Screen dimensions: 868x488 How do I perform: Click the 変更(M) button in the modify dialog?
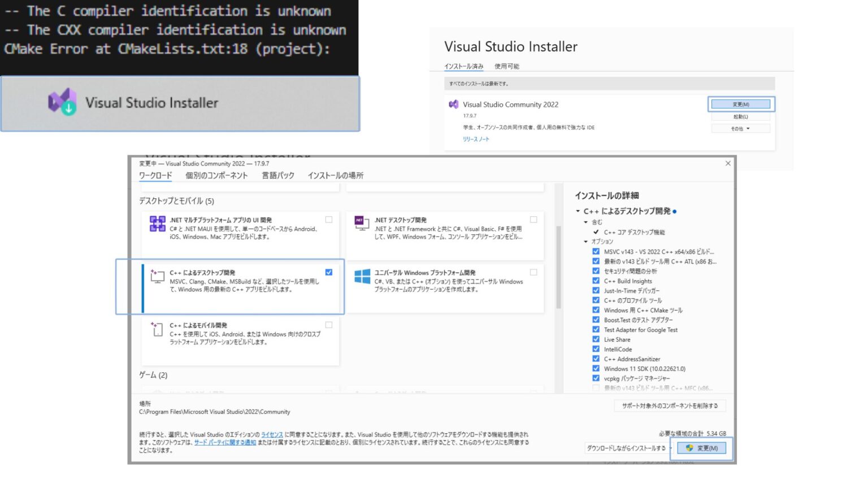coord(701,448)
